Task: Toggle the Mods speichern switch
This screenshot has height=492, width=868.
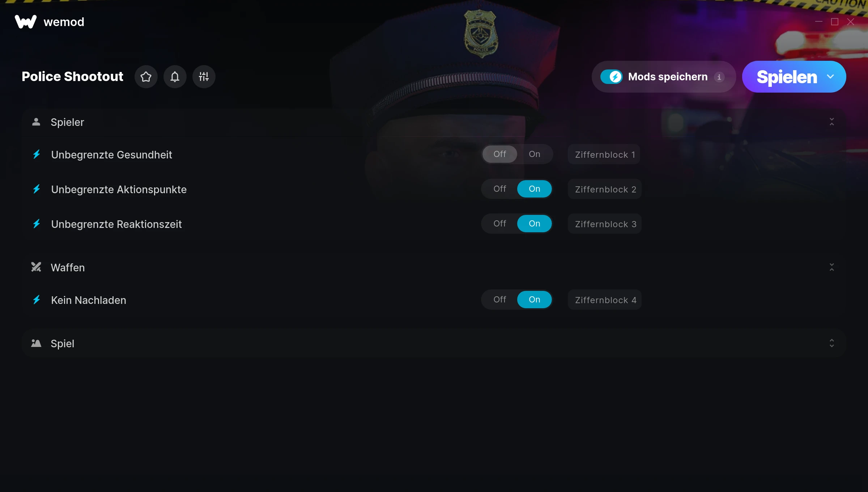Action: (612, 77)
